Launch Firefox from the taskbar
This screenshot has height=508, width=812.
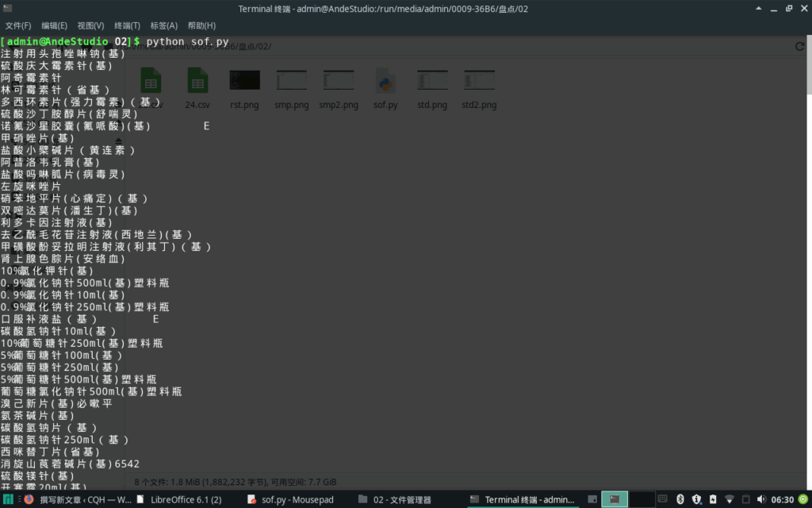coord(29,499)
